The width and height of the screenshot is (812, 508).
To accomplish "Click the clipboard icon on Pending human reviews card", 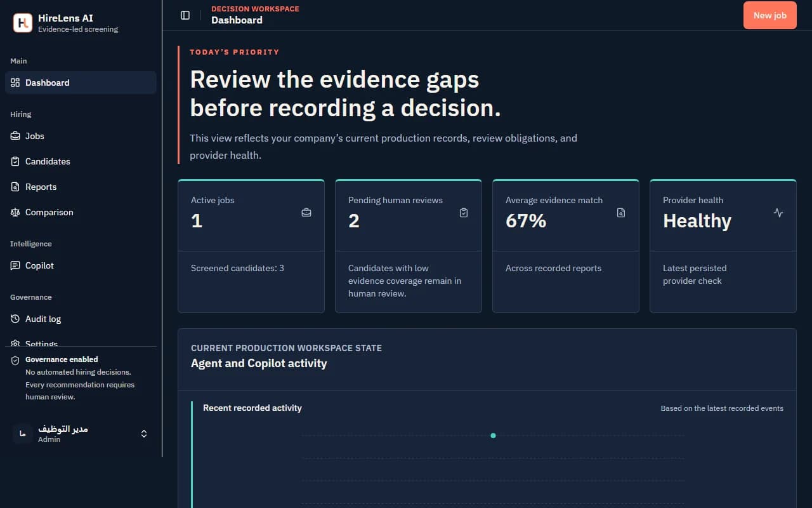I will (464, 213).
